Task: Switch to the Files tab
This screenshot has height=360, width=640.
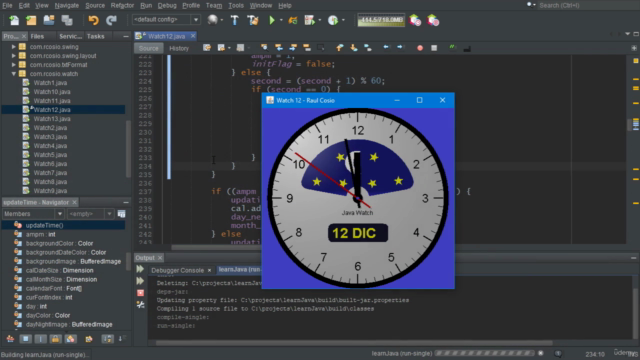Action: (x=37, y=36)
